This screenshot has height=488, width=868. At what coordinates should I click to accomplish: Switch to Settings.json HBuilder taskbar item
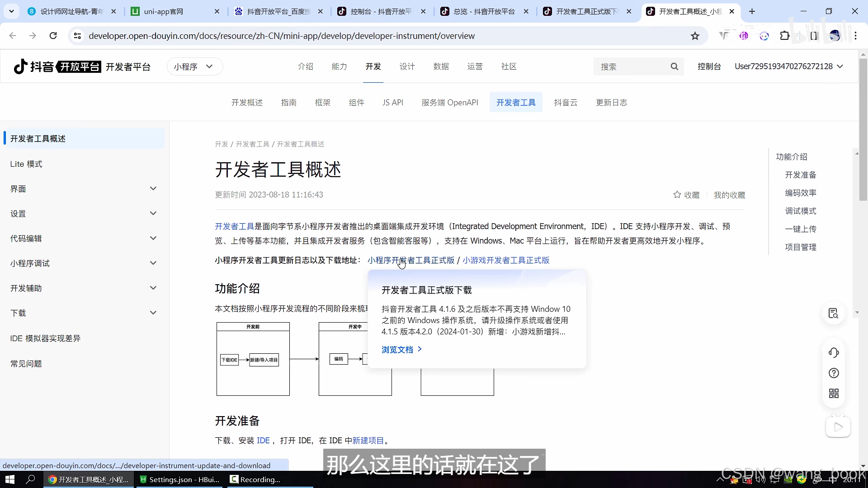pos(180,479)
